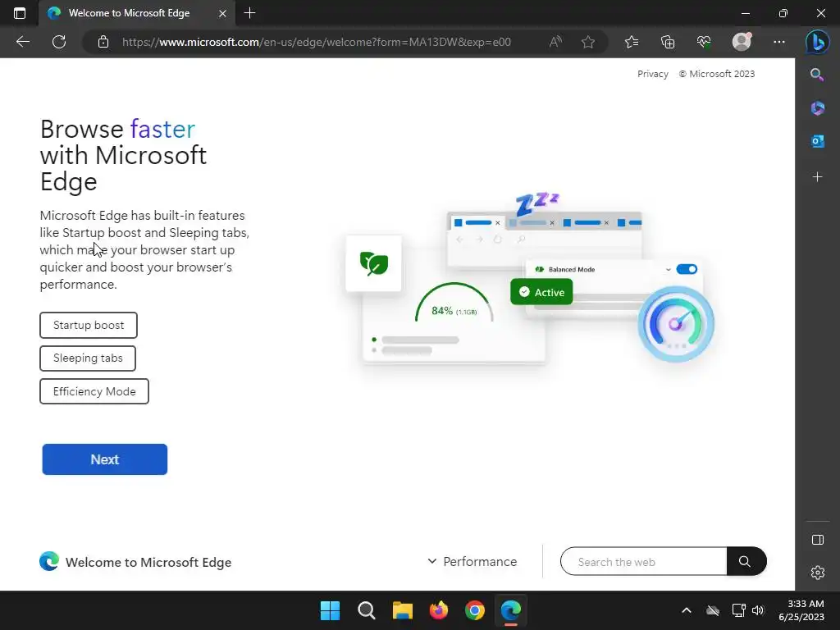Click into the Search the web field
The width and height of the screenshot is (840, 630).
(643, 561)
